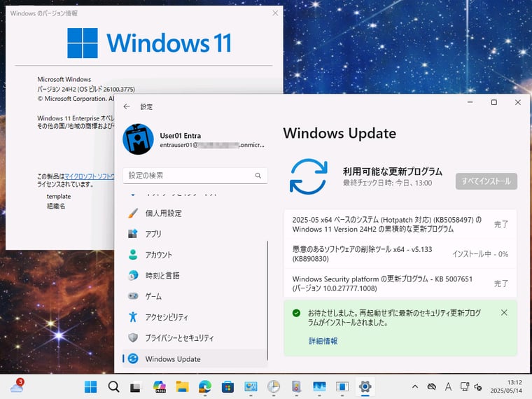Viewport: 532px width, 399px height.
Task: Select the KB5058497 cumulative update row
Action: click(x=400, y=224)
